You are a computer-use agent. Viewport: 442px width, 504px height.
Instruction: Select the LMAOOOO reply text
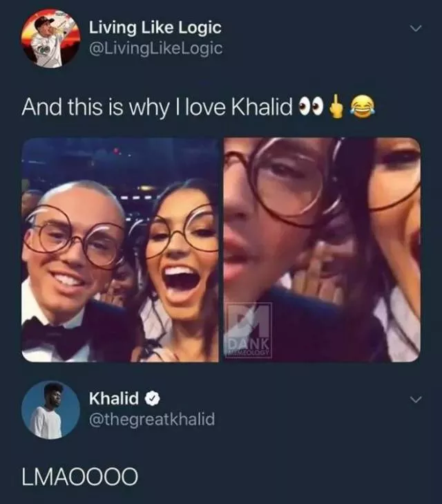pos(80,476)
